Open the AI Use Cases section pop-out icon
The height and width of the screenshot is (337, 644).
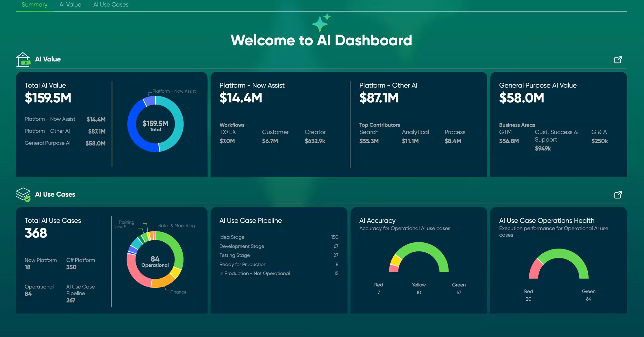(x=618, y=195)
